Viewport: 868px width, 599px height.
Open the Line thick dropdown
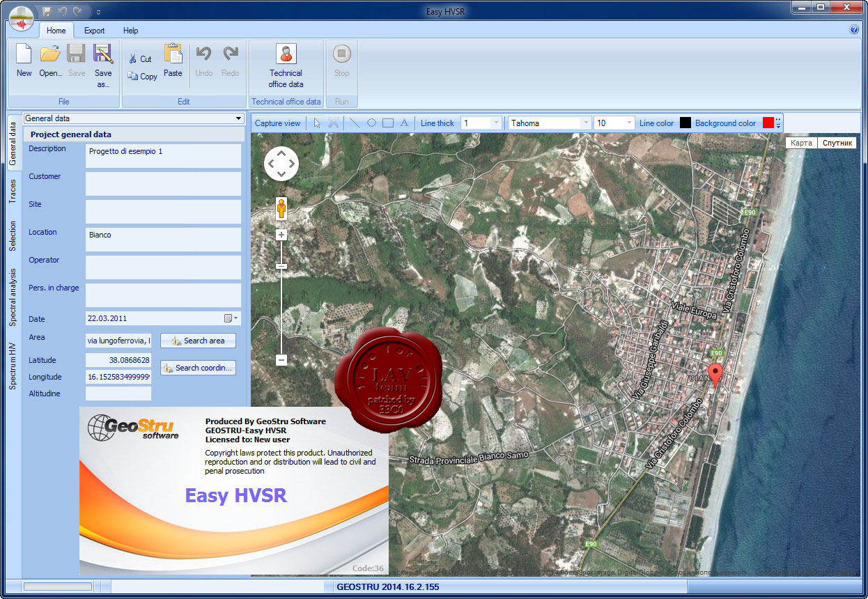[496, 123]
